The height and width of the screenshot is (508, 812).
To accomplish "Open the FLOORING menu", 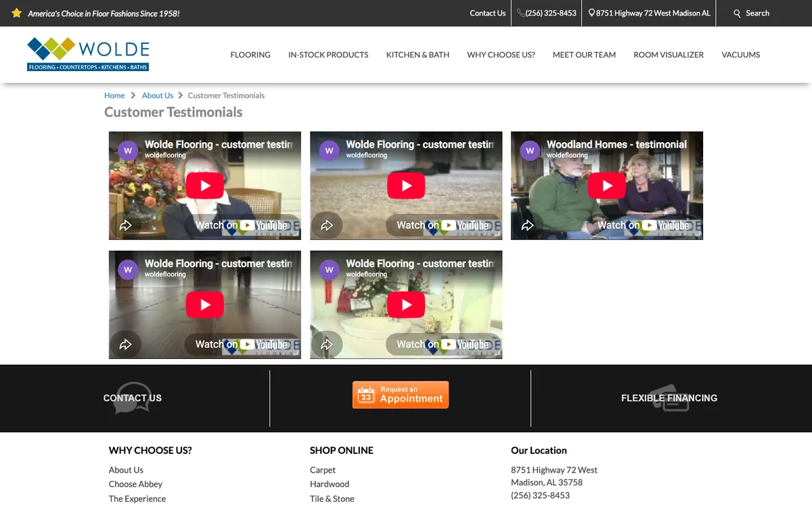I will click(x=250, y=55).
